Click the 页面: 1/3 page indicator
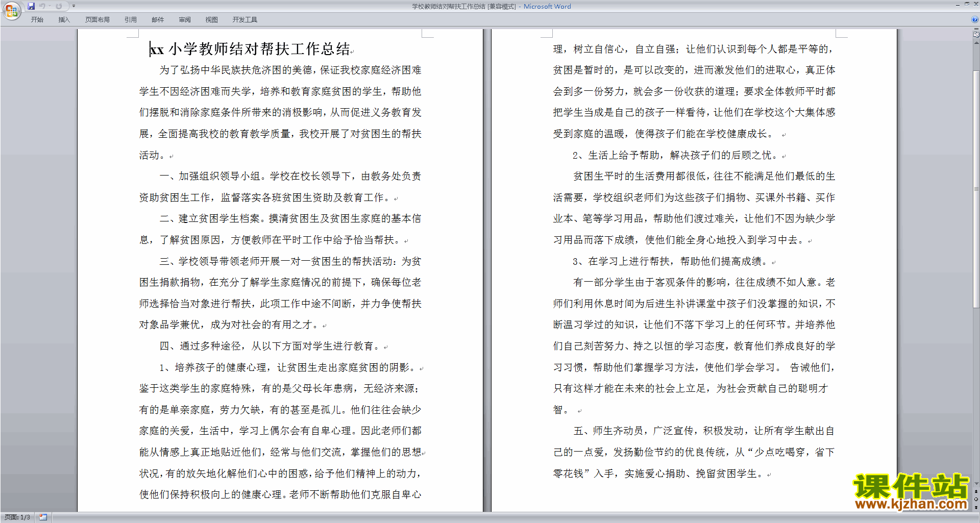This screenshot has height=523, width=980. [17, 517]
